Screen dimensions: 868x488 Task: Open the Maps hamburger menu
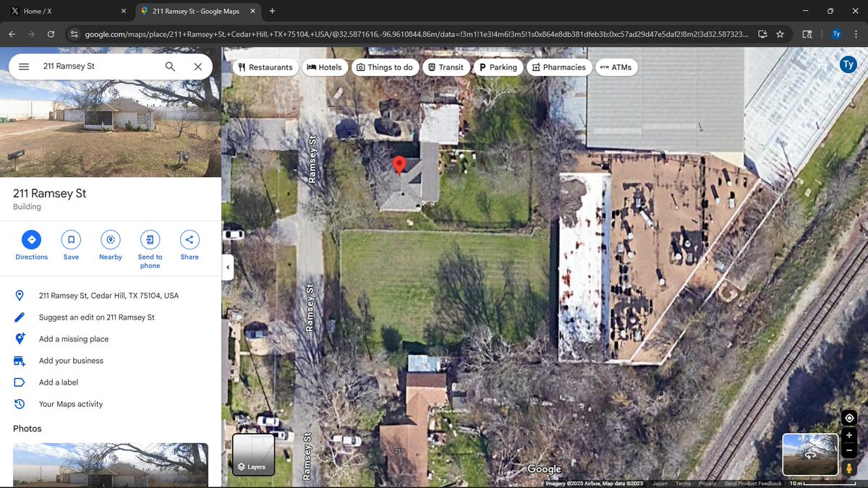(24, 67)
